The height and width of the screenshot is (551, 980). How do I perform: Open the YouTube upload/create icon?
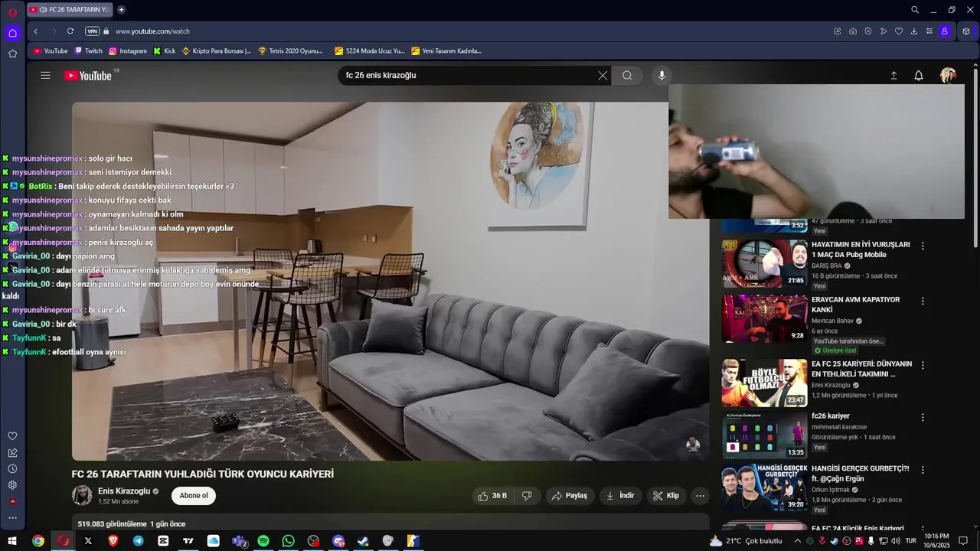point(893,75)
